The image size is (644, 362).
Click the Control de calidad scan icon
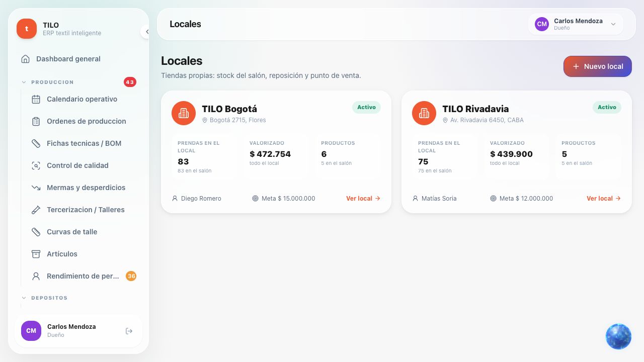[36, 165]
